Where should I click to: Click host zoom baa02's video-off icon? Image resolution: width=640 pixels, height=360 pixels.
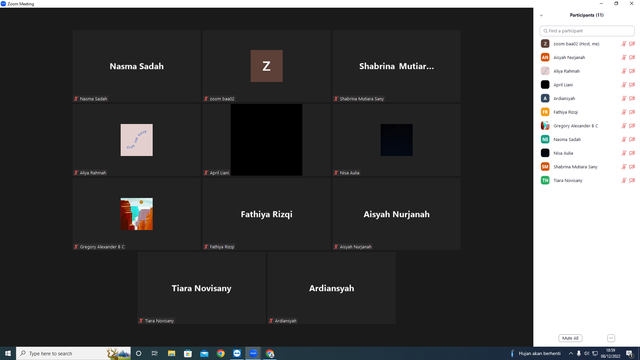coord(632,44)
